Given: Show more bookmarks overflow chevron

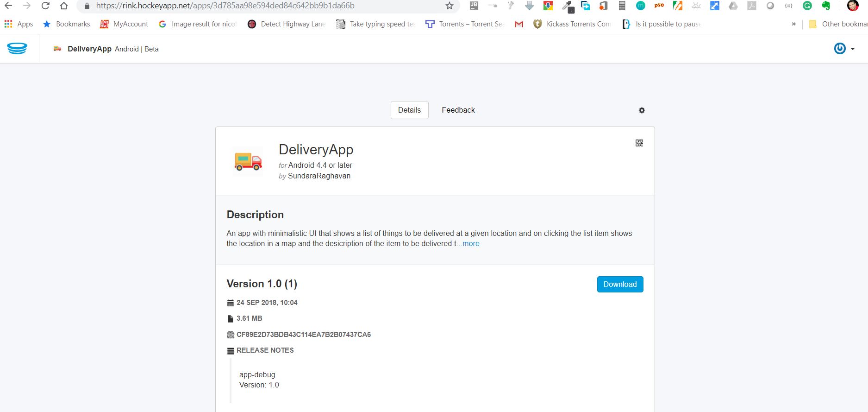Looking at the screenshot, I should point(794,24).
